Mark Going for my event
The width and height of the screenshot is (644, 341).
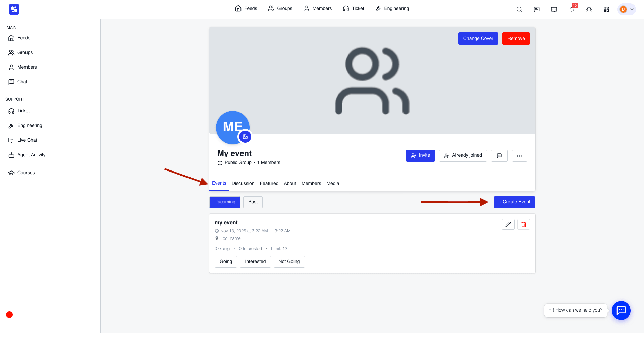click(x=226, y=262)
